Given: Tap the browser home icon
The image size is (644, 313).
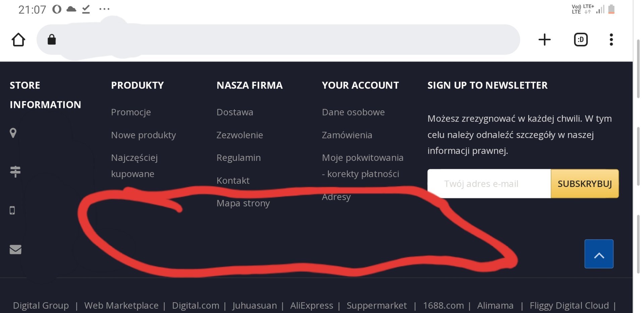Looking at the screenshot, I should [x=18, y=40].
